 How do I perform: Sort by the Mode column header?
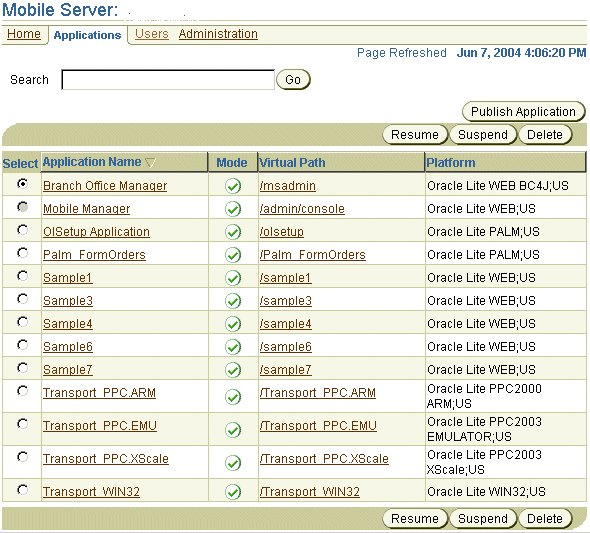(x=232, y=162)
